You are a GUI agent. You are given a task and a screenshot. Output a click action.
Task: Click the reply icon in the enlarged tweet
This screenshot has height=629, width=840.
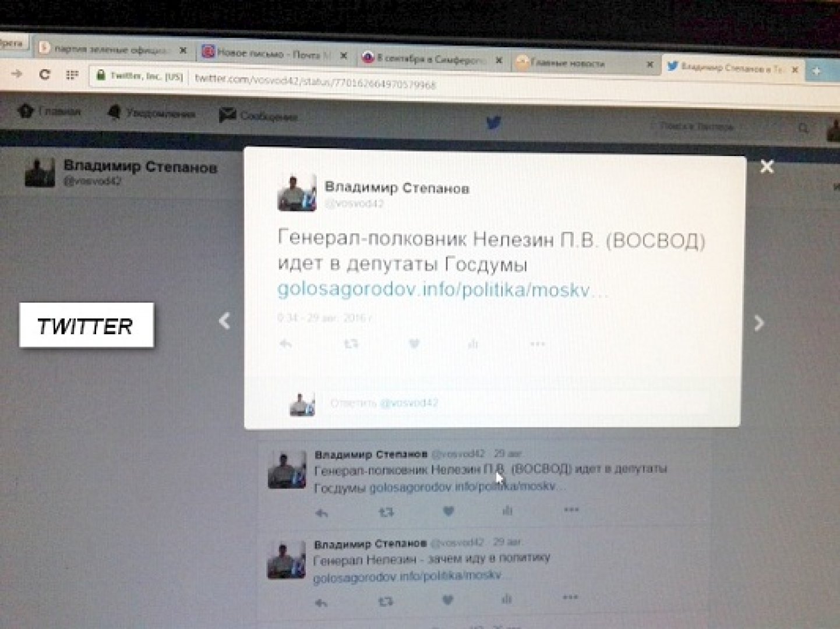click(x=285, y=344)
